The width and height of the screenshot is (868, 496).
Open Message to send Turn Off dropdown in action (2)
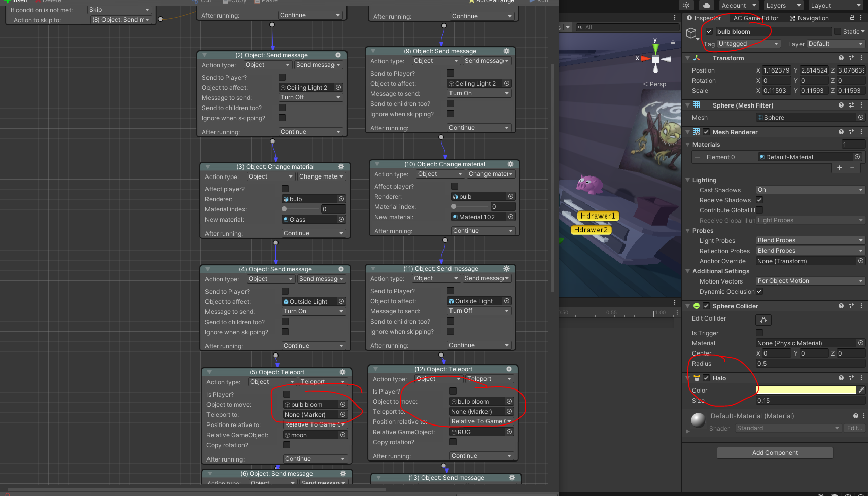[310, 97]
